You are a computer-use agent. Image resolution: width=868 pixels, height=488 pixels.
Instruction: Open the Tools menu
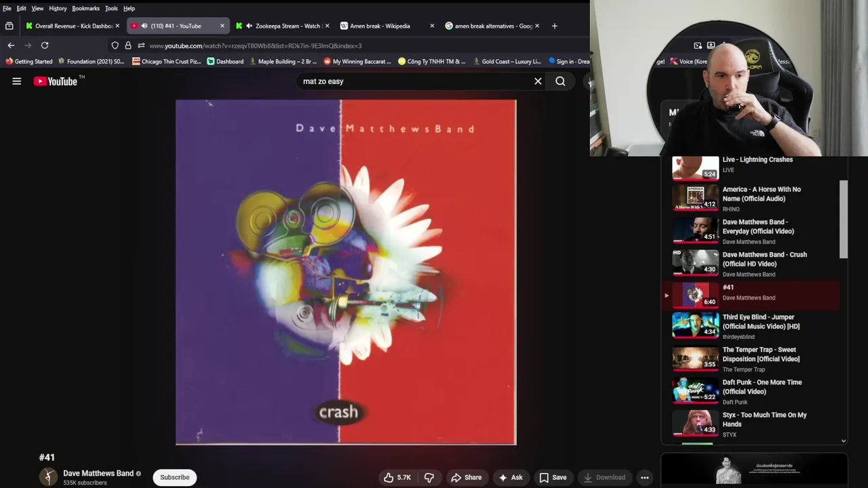pos(111,8)
